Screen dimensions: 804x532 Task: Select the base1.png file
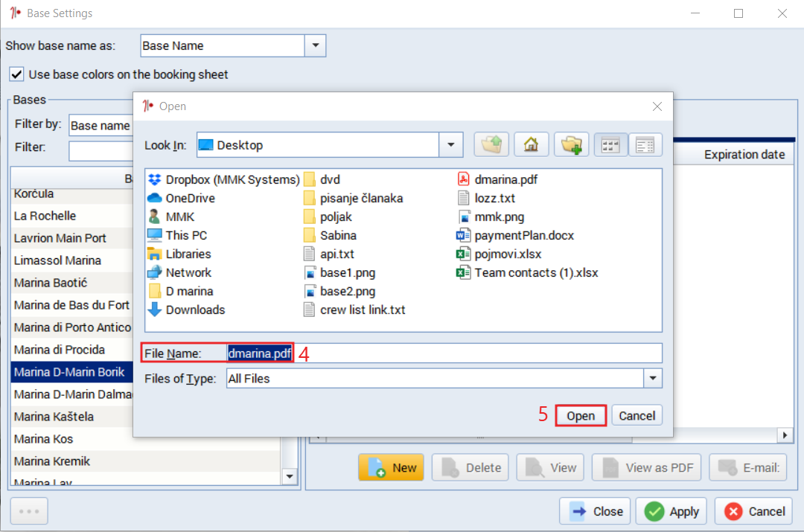(x=339, y=272)
